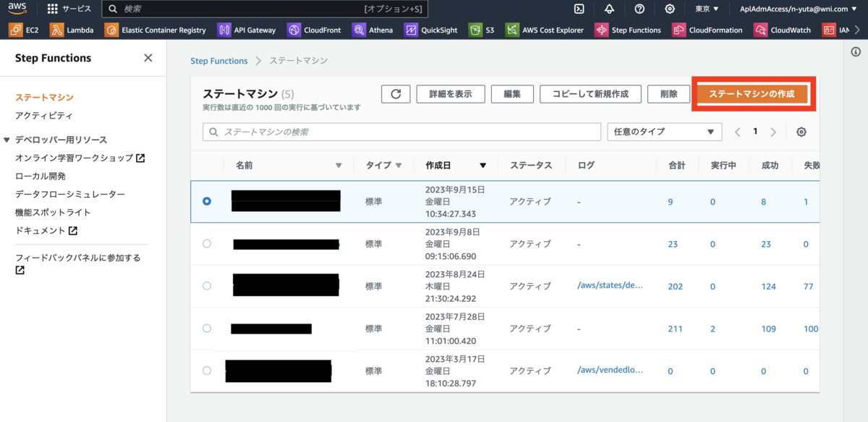Select the state machine created 2023年7月28日
This screenshot has height=422, width=868.
tap(208, 328)
